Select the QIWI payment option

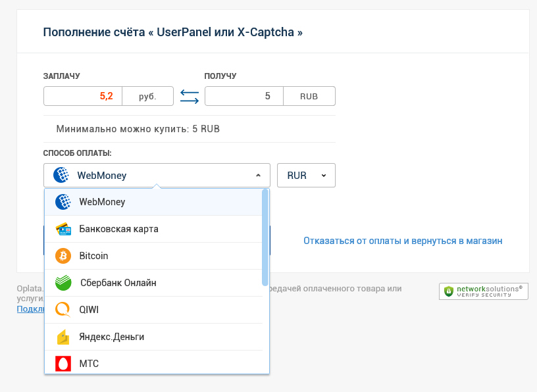coord(89,309)
